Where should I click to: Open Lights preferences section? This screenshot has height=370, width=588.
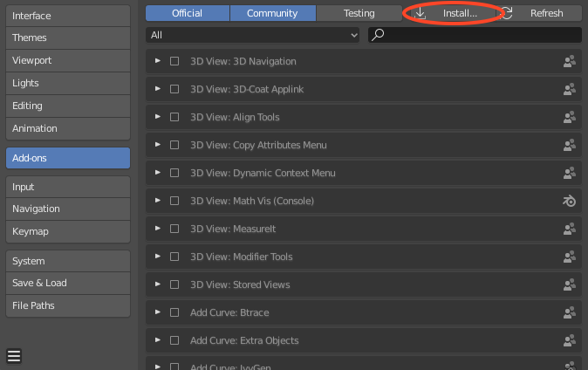tap(68, 83)
